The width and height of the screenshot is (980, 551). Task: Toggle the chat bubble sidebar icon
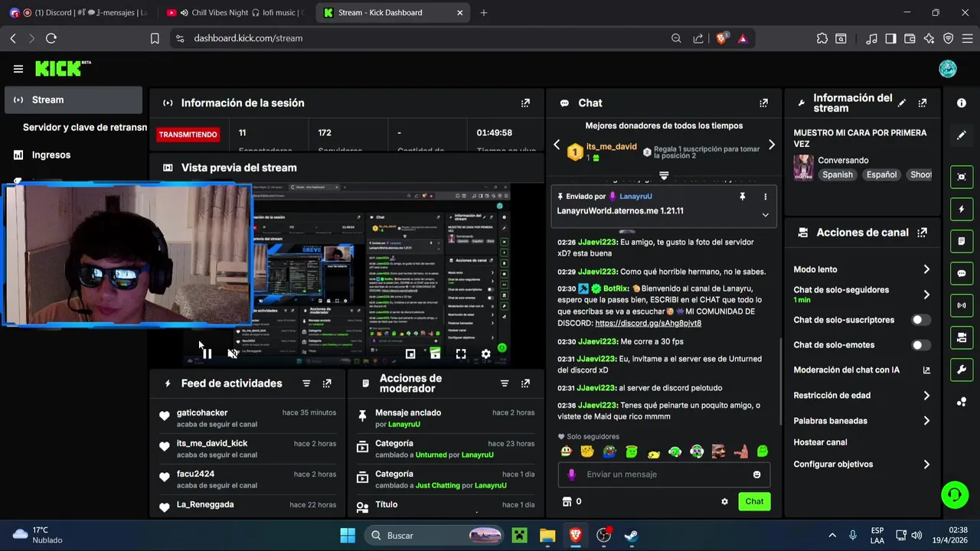(962, 273)
